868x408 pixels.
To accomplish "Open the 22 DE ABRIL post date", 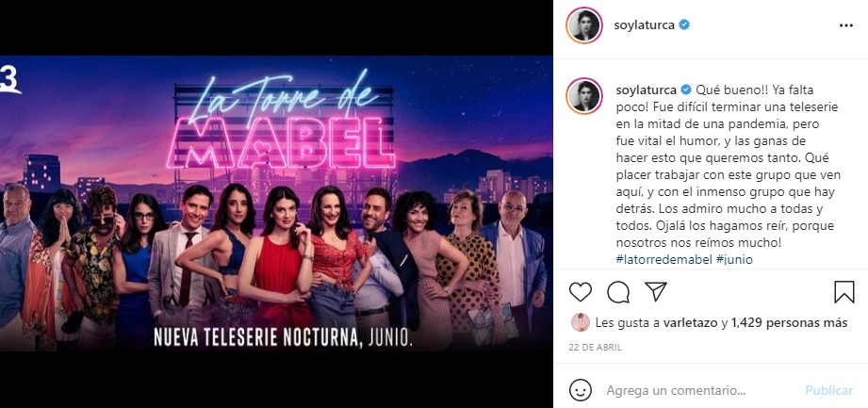I will pos(595,348).
